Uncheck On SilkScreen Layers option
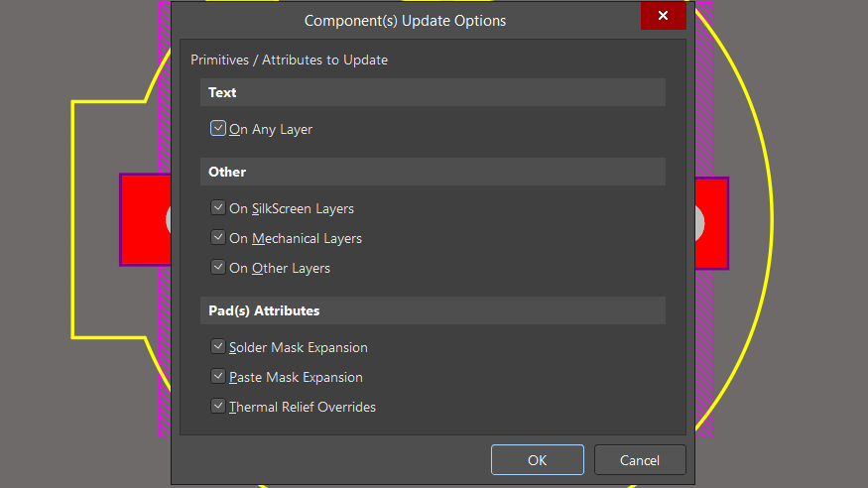Image resolution: width=868 pixels, height=488 pixels. pyautogui.click(x=218, y=208)
